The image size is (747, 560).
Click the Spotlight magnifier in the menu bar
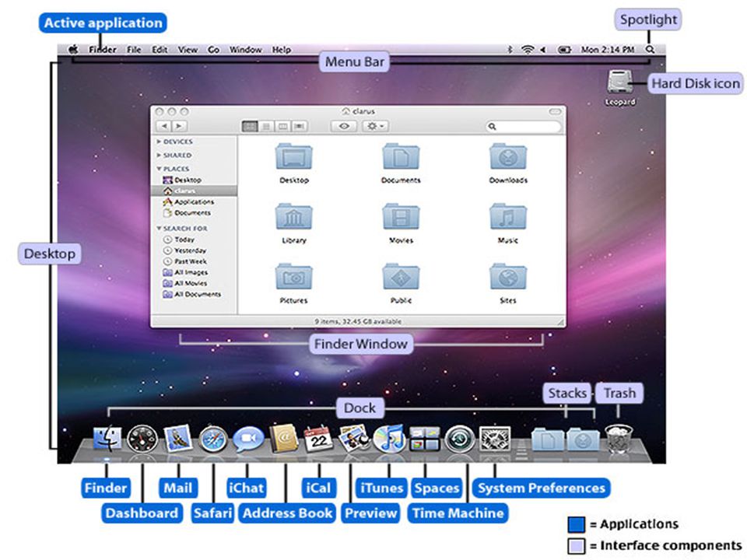click(650, 49)
